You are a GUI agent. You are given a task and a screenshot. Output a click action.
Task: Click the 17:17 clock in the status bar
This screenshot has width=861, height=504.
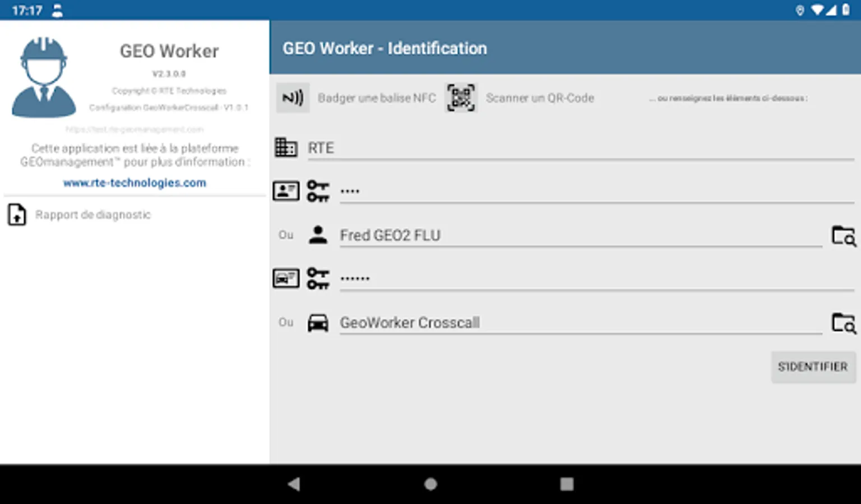point(27,11)
